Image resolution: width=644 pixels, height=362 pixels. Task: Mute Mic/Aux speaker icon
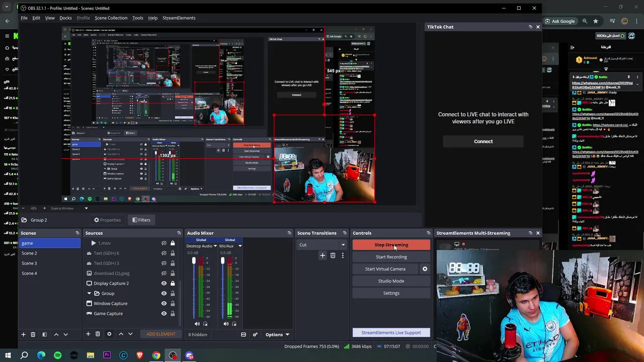(226, 324)
